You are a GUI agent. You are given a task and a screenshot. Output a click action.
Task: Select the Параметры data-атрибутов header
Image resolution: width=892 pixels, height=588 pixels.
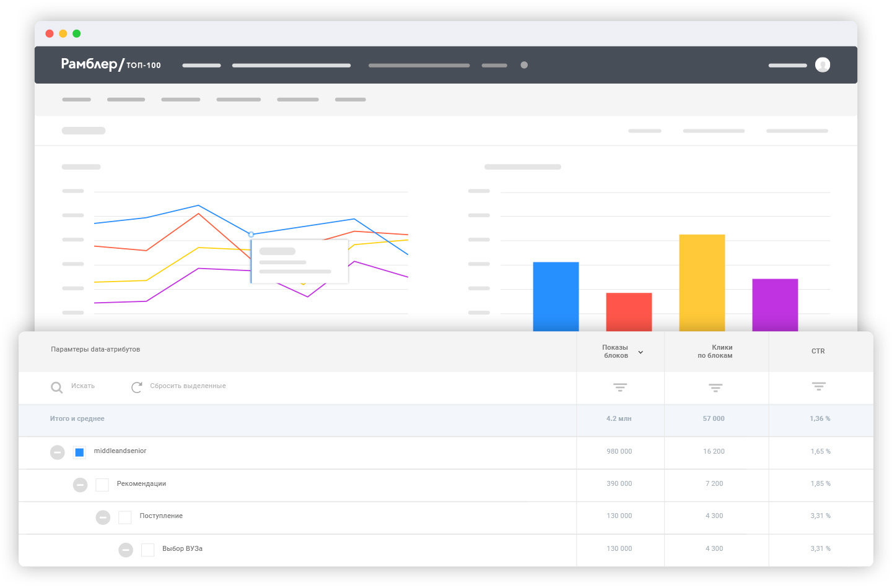95,349
